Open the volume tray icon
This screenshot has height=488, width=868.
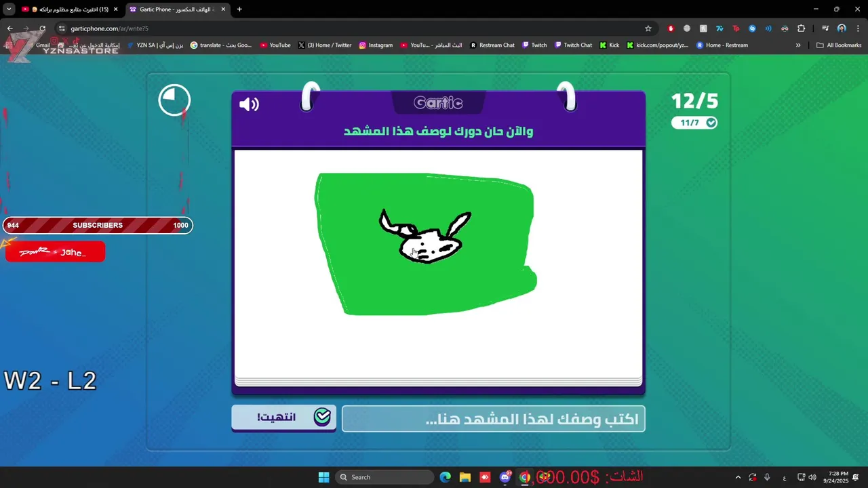(812, 477)
